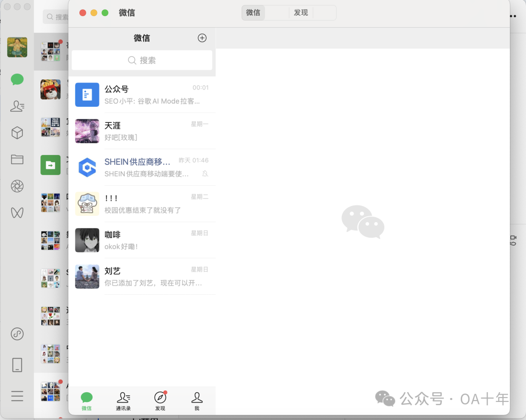Viewport: 526px width, 420px height.
Task: Click the 微信 segment in title bar
Action: 253,12
